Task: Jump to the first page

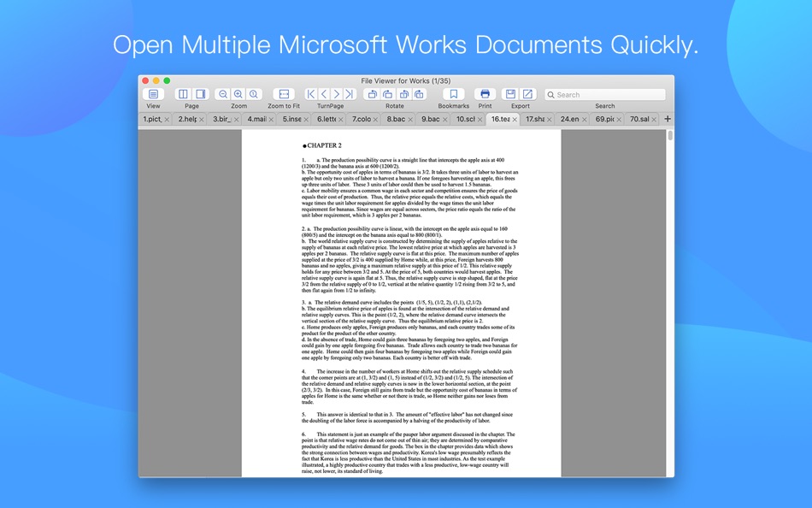Action: coord(311,94)
